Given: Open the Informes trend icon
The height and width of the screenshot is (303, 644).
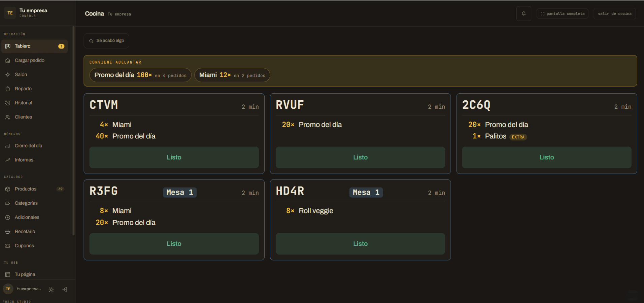Looking at the screenshot, I should pyautogui.click(x=8, y=160).
